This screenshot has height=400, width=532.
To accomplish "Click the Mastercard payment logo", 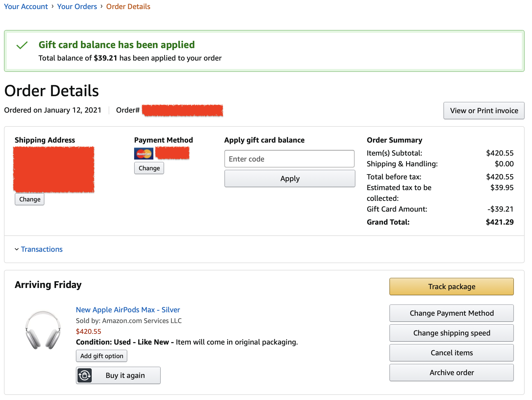I will tap(144, 154).
